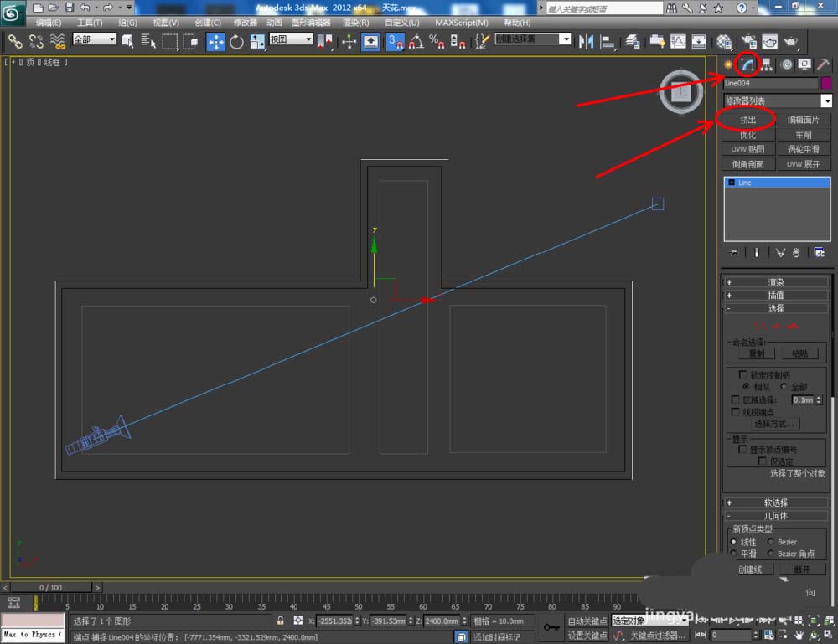
Task: Select the Rotate transform tool
Action: 236,41
